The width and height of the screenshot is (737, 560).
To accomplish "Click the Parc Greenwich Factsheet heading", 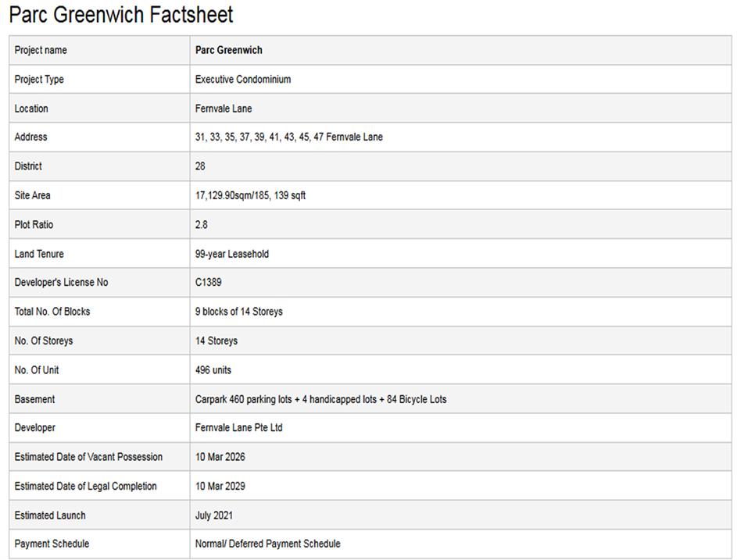I will click(121, 15).
